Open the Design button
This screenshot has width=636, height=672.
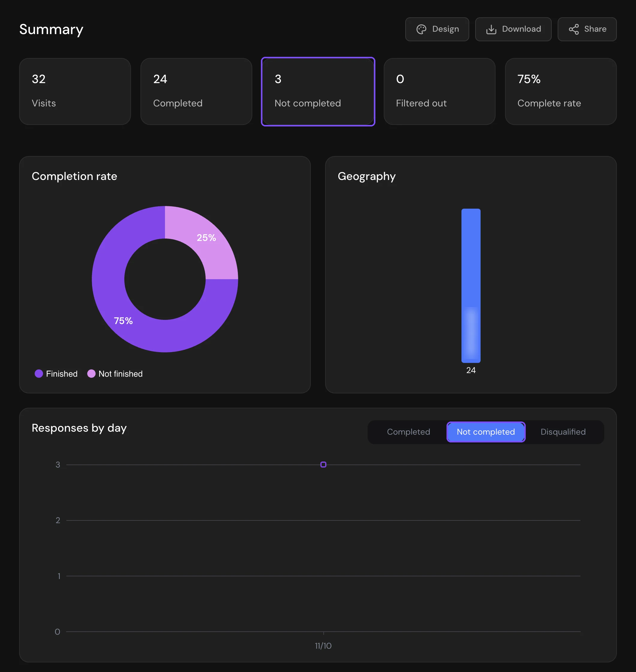437,30
